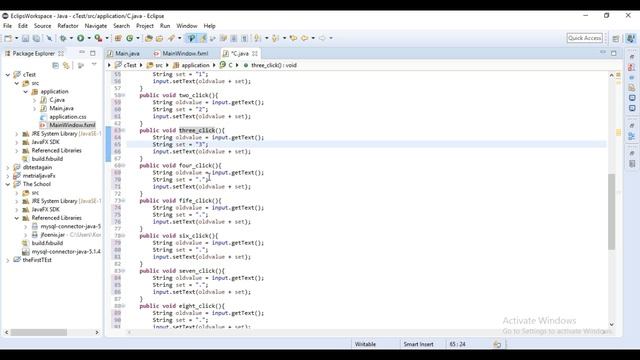This screenshot has height=360, width=640.
Task: Close the C.java editor tab
Action: pos(255,53)
